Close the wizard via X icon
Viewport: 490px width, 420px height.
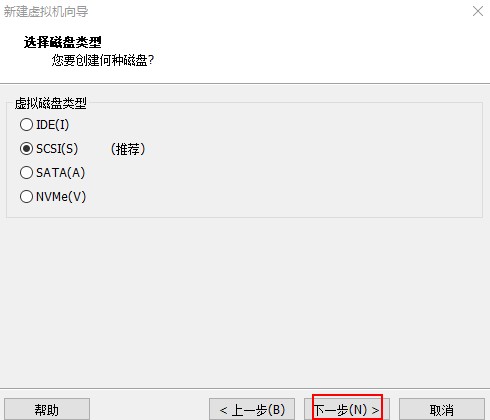478,11
